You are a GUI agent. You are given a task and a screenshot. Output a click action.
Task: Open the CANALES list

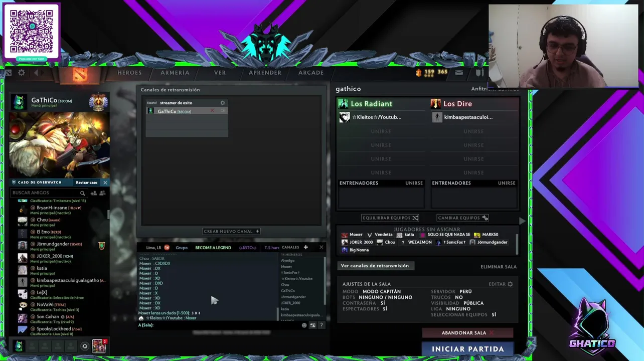(x=290, y=247)
